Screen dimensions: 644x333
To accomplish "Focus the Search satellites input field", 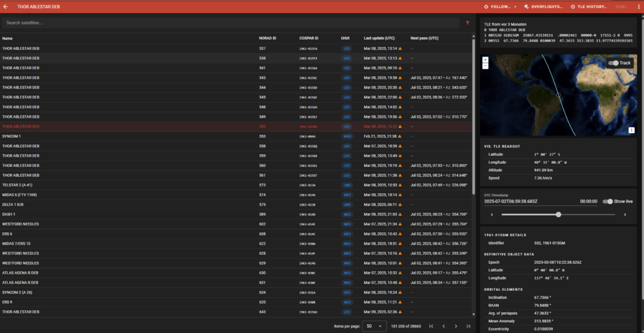I will [x=230, y=23].
